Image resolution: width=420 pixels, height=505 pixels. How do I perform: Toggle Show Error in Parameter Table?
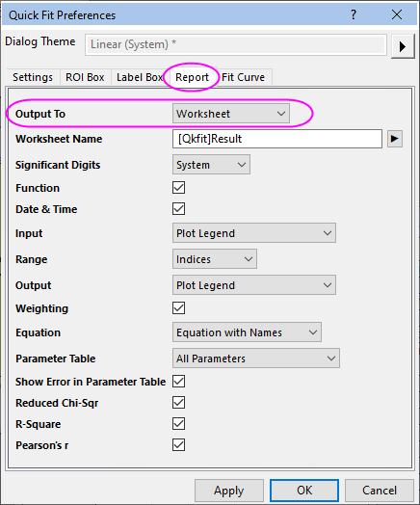point(178,382)
